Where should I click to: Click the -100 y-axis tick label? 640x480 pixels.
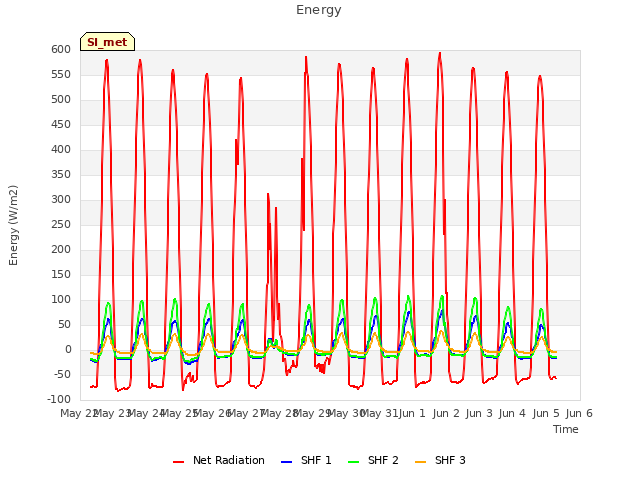point(59,400)
